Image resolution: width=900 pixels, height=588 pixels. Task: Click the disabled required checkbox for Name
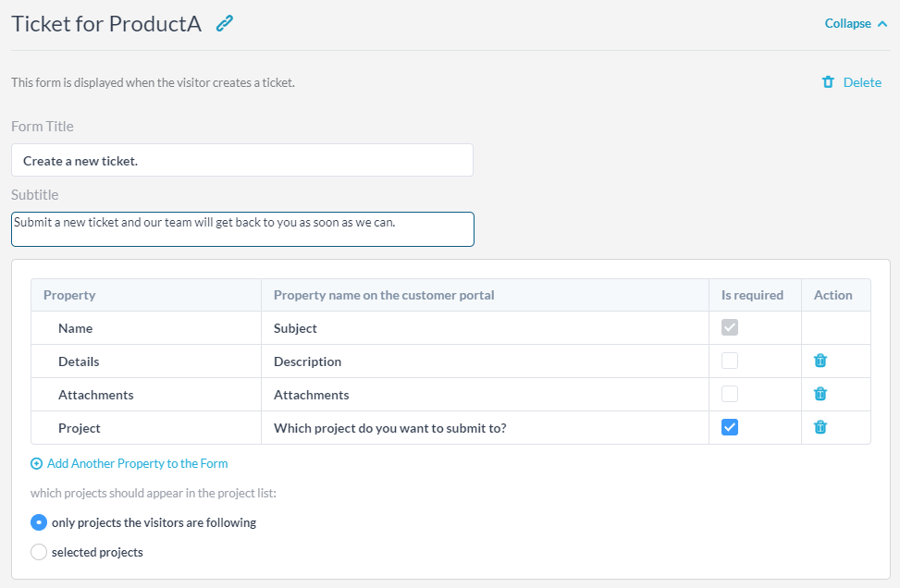(730, 327)
